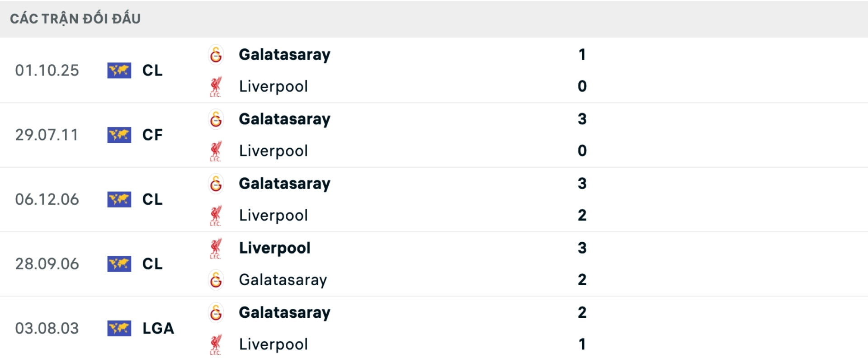Select the CL competition globe icon for 01.10.25

tap(119, 71)
